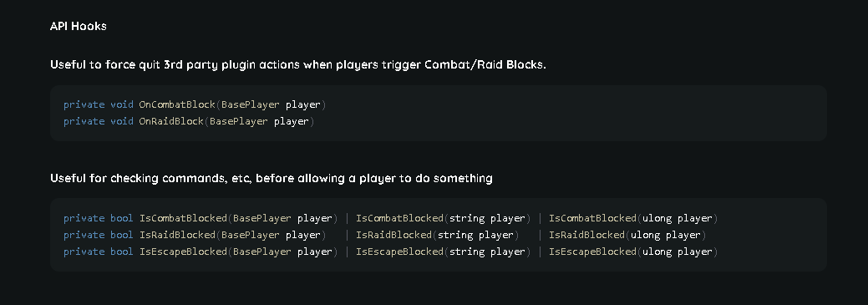Click IsRaidBlocked with ulong player parameter
This screenshot has height=305, width=868.
pyautogui.click(x=627, y=235)
